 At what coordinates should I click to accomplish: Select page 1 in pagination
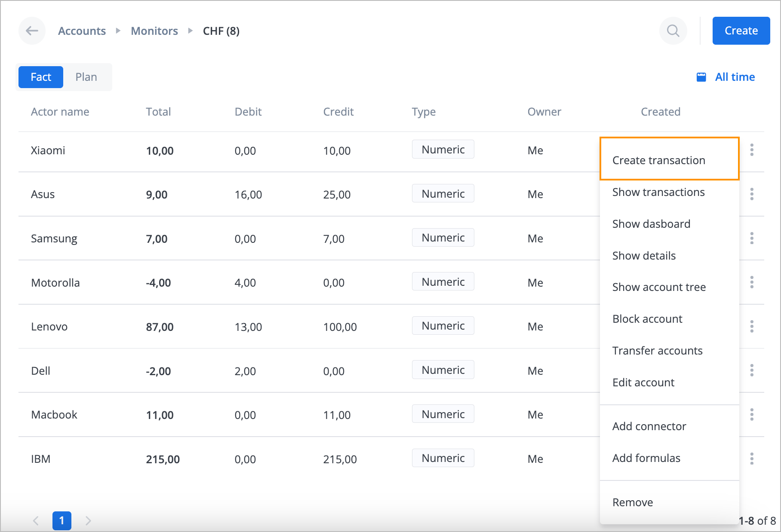click(62, 520)
